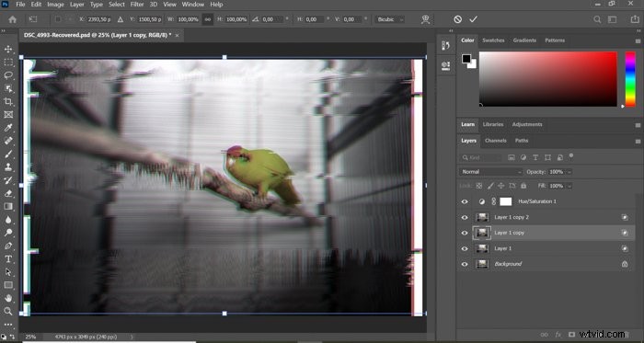Open the Bicubic interpolation dropdown

pyautogui.click(x=389, y=19)
